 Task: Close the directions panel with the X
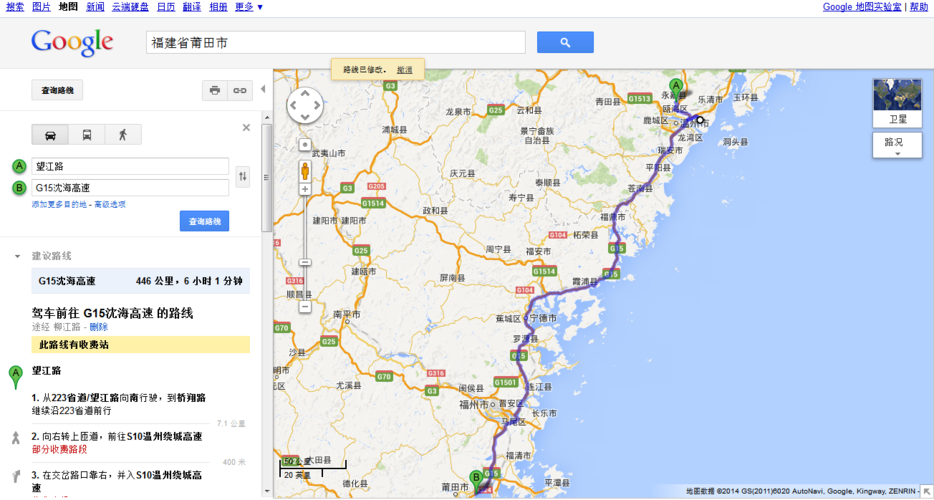click(x=246, y=128)
